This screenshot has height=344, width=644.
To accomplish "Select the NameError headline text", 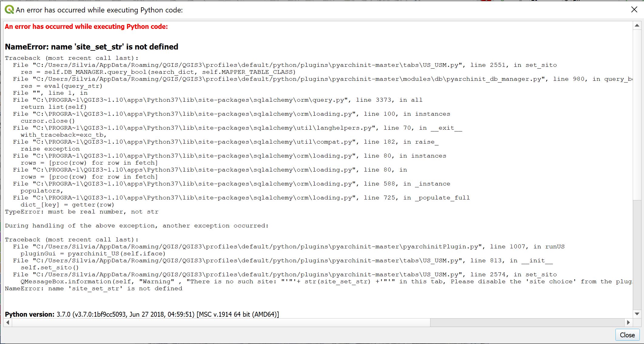I will pyautogui.click(x=91, y=47).
